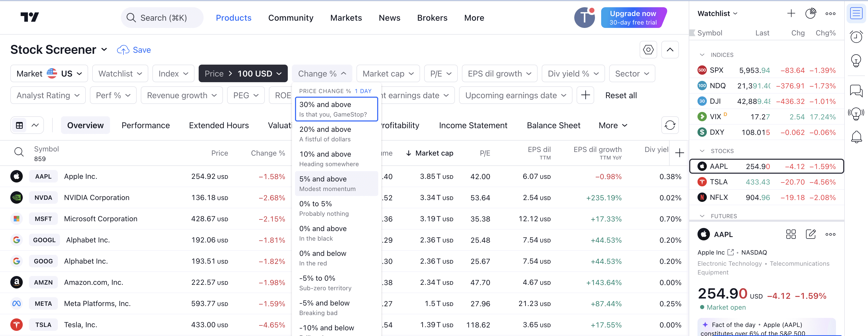The width and height of the screenshot is (868, 336).
Task: Open the Notifications bell sidebar icon
Action: click(856, 137)
